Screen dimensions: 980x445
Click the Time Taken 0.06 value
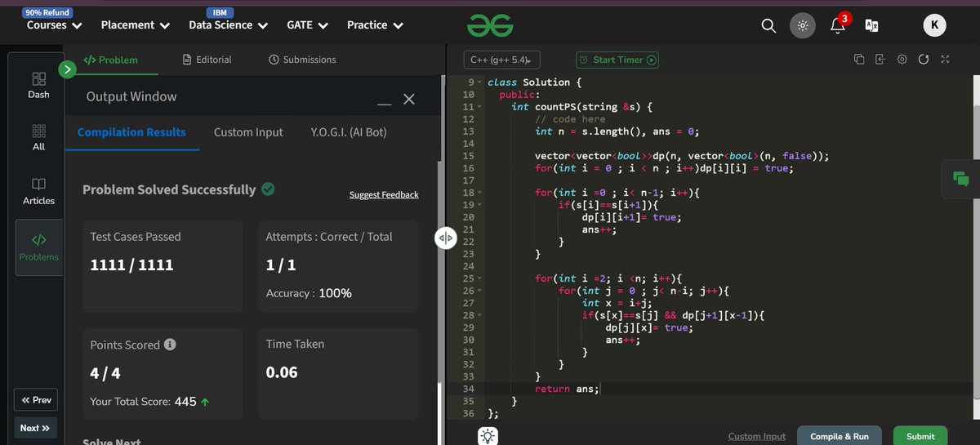[x=282, y=372]
